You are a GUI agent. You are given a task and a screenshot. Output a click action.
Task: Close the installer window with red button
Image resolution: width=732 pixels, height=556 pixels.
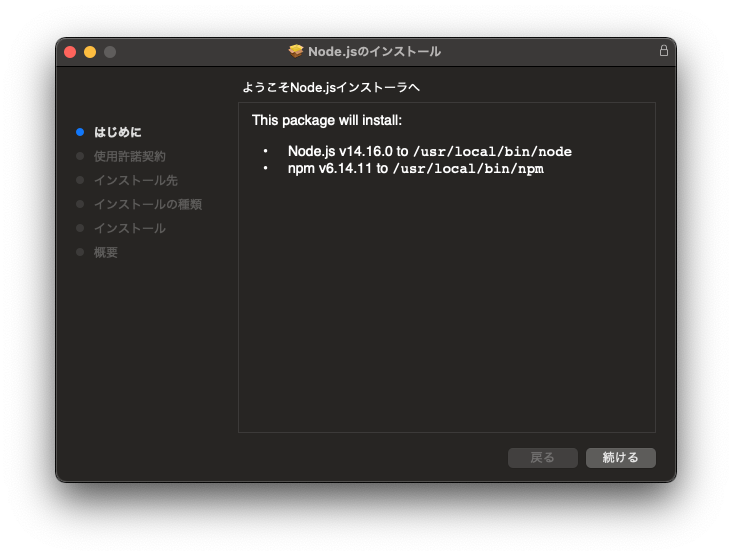click(x=70, y=52)
